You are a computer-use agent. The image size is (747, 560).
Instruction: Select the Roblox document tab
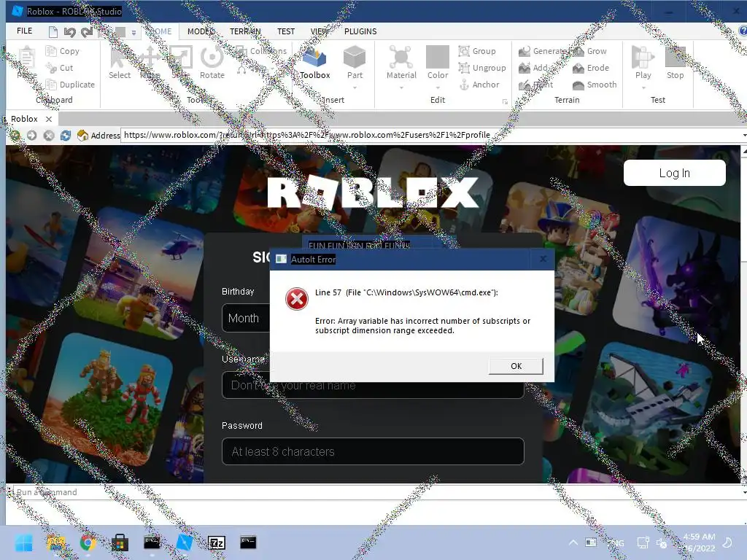click(x=24, y=119)
